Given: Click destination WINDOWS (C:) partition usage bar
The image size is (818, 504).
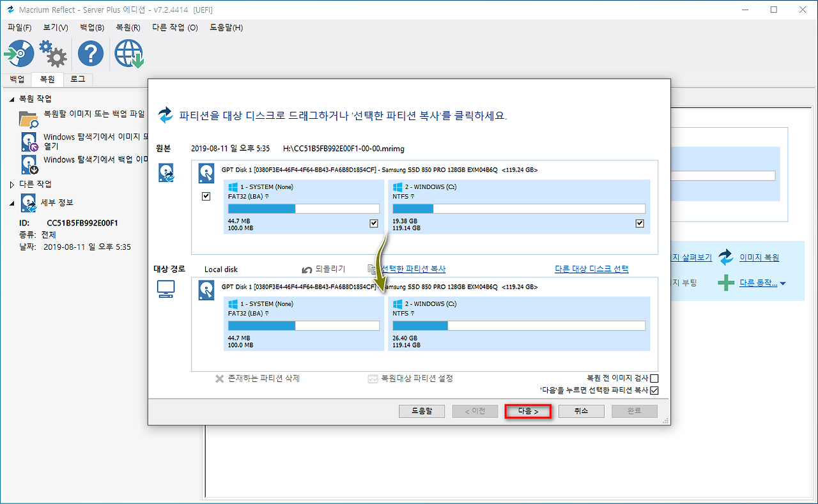Looking at the screenshot, I should 519,326.
